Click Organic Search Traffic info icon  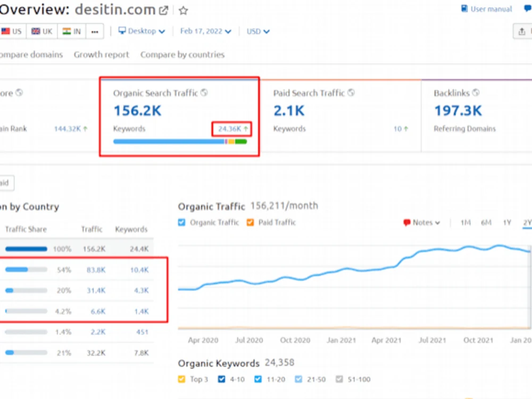pos(204,93)
